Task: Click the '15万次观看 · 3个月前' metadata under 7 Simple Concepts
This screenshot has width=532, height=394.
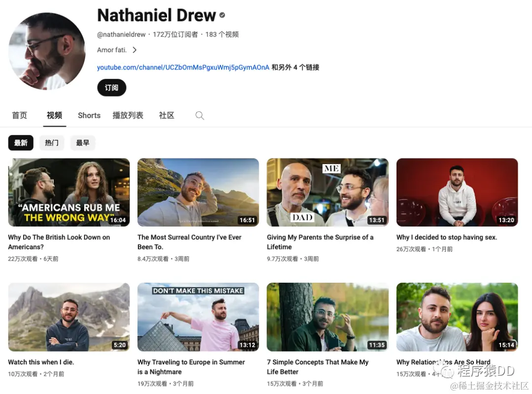Action: (295, 384)
